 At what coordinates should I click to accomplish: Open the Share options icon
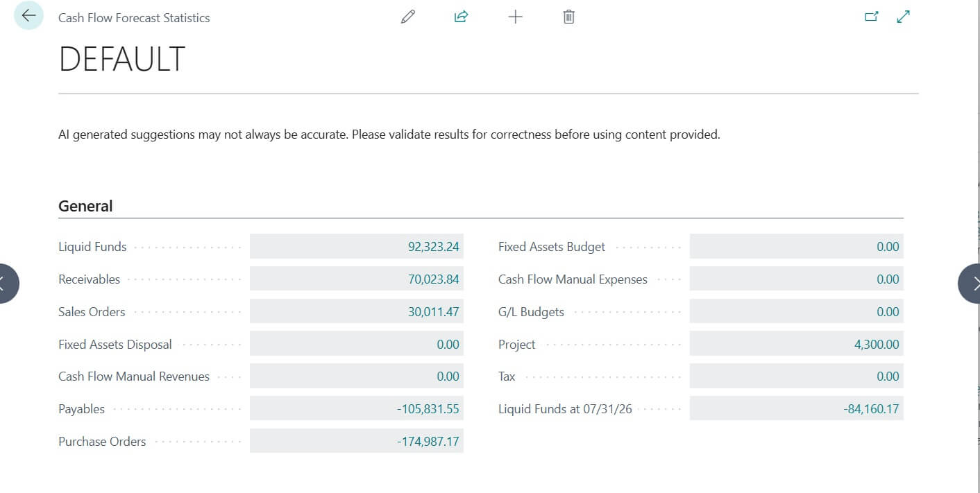(x=461, y=16)
